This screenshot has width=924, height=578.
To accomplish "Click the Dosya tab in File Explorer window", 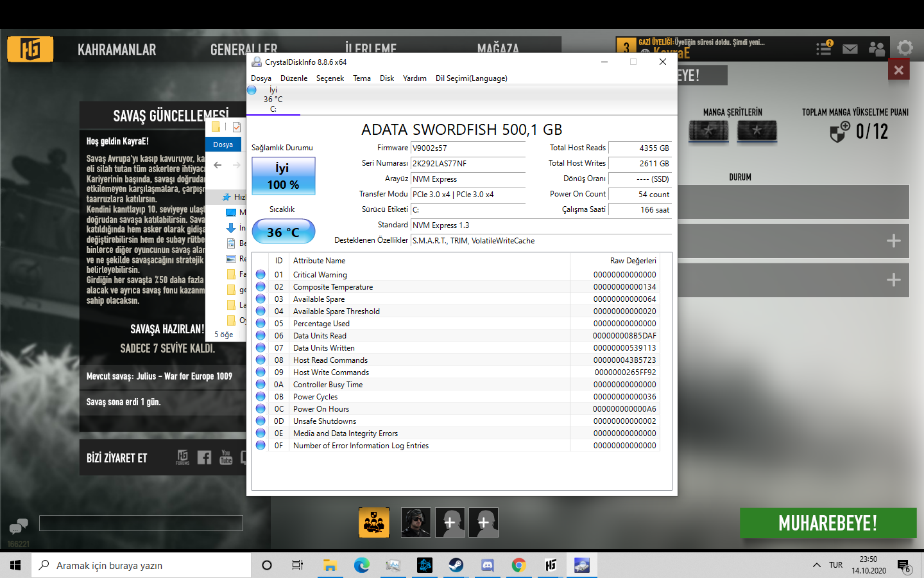I will [223, 144].
